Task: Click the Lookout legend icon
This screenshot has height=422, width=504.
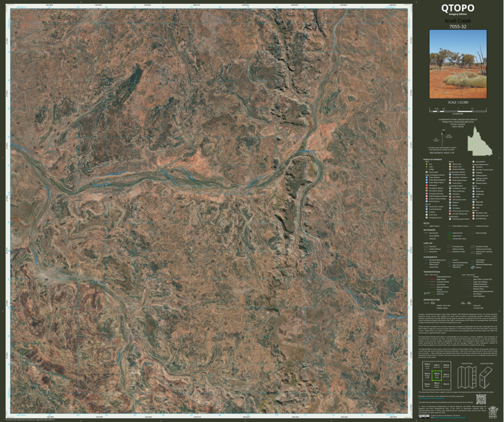Action: coord(427,212)
